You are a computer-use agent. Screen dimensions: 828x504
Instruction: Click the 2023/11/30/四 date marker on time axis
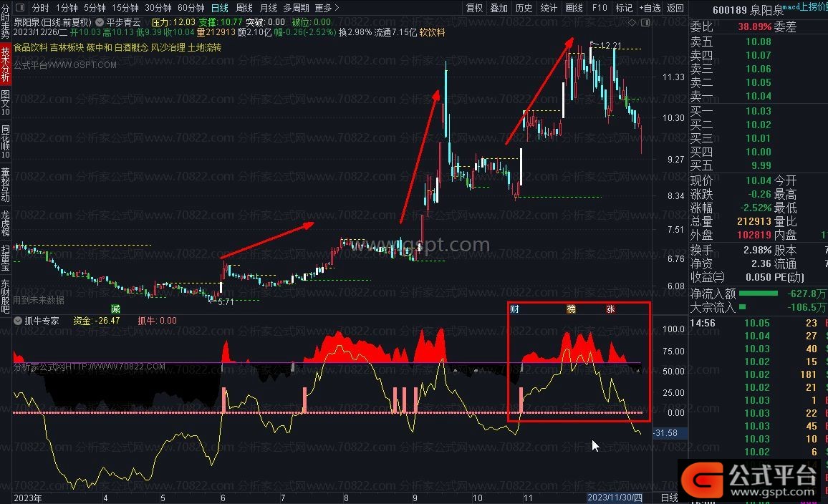615,498
